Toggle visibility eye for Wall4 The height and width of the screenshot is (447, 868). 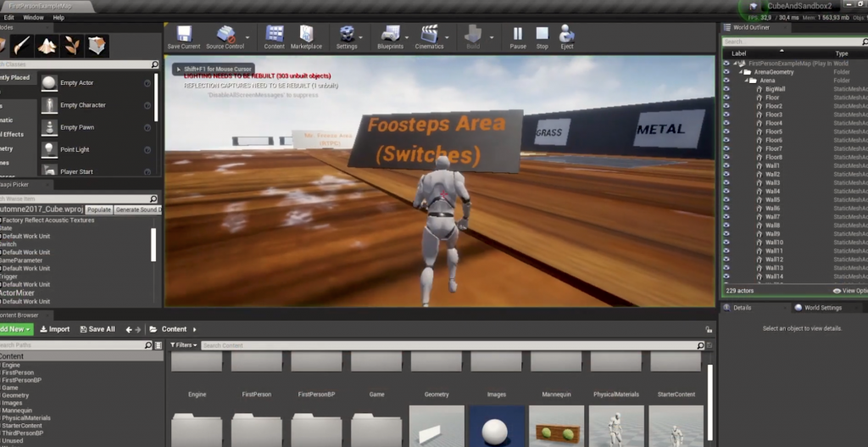[726, 191]
